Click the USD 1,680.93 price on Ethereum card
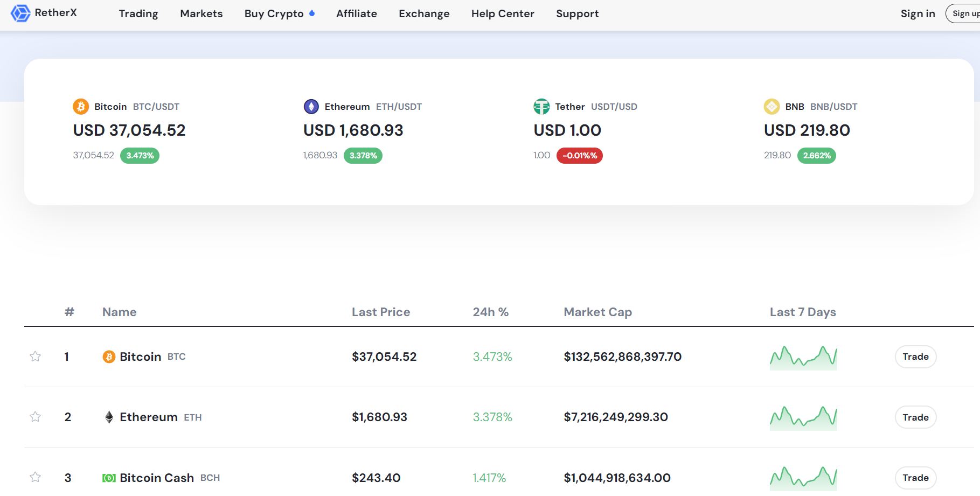 tap(353, 130)
